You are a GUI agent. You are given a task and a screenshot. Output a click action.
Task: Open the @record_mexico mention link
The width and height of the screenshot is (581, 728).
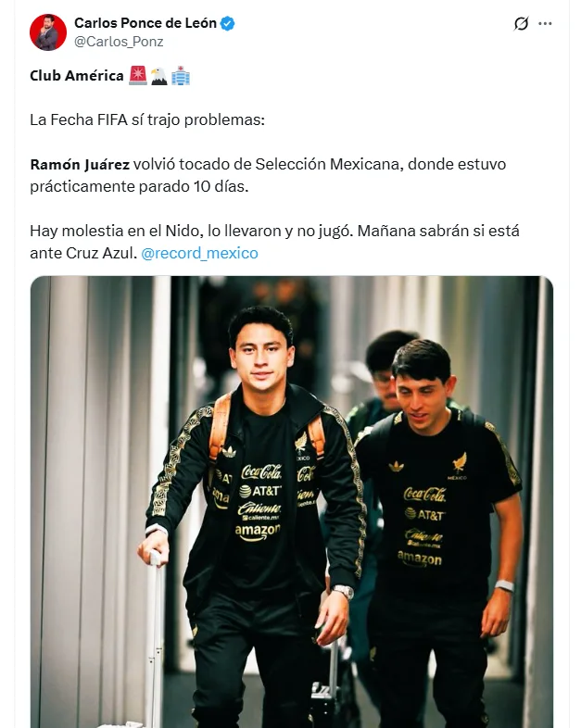[200, 253]
